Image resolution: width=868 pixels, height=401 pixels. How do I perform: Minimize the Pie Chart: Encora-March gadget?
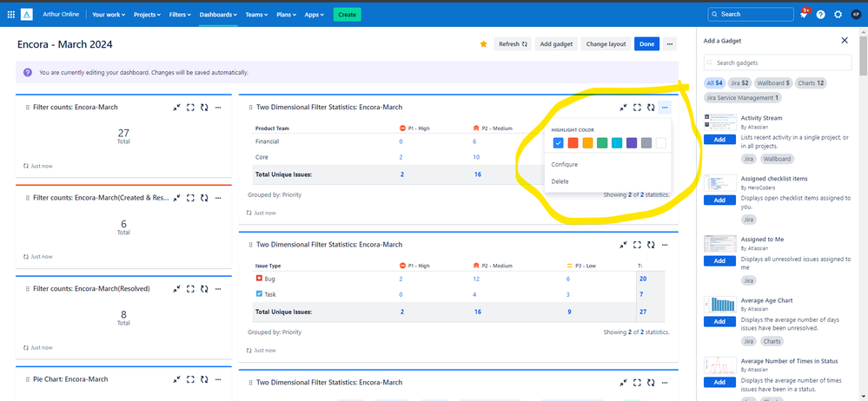(176, 379)
